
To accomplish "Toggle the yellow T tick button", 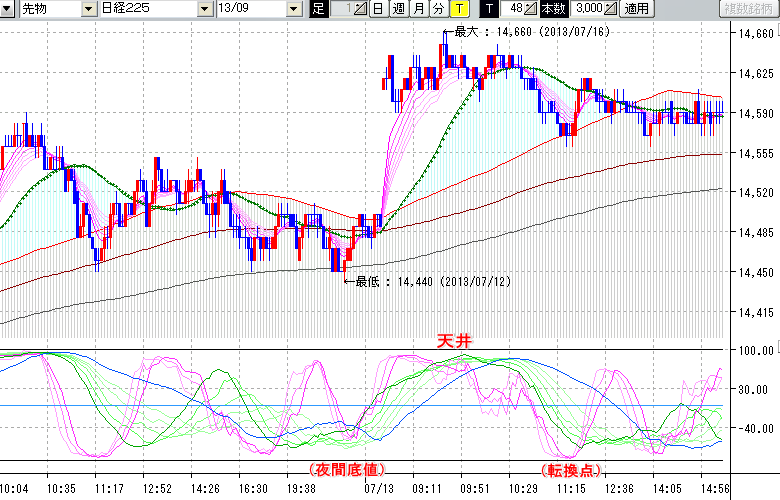I will pos(458,9).
